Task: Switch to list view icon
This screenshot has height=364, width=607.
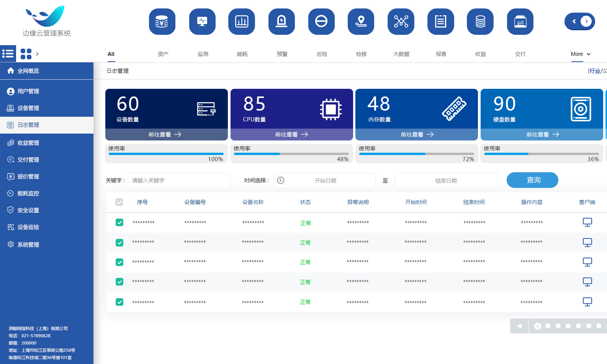Action: click(8, 54)
